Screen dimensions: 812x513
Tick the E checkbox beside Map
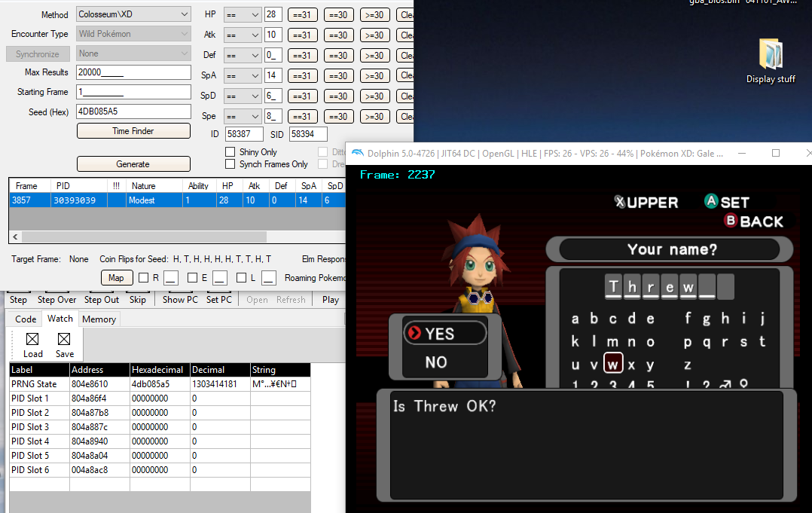192,278
